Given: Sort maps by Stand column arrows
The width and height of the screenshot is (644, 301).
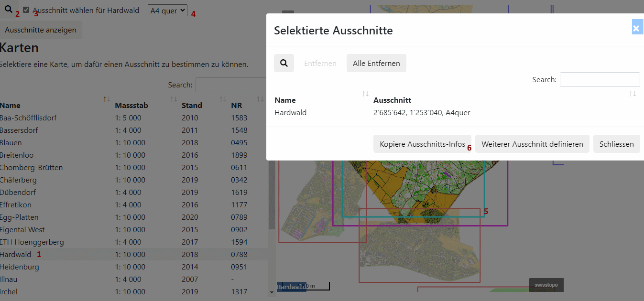Looking at the screenshot, I should coord(223,99).
